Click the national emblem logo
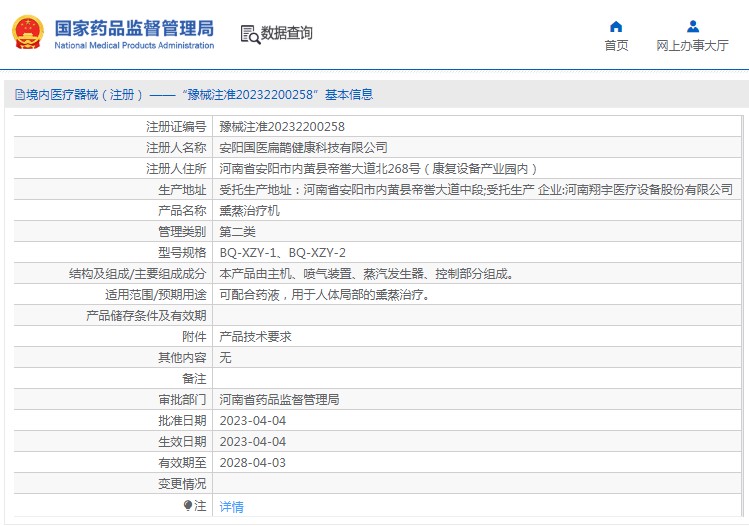Viewport: 749px width, 526px height. click(28, 32)
